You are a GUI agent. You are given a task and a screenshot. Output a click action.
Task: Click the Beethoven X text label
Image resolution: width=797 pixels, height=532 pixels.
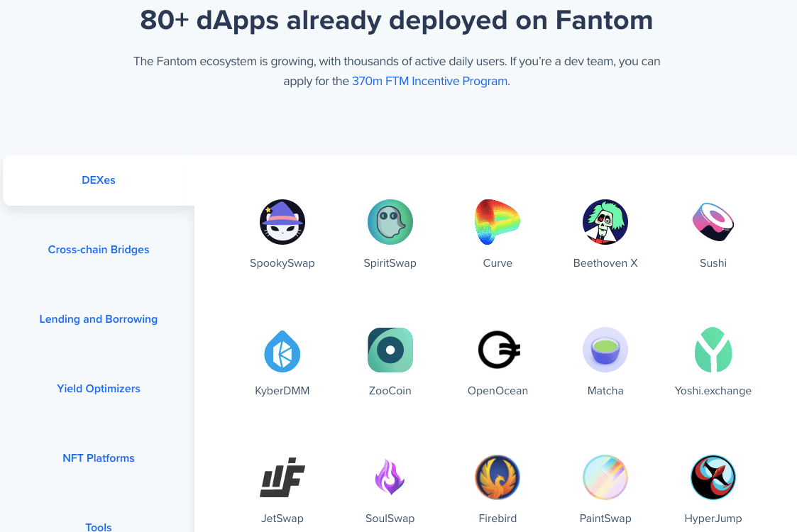tap(605, 263)
